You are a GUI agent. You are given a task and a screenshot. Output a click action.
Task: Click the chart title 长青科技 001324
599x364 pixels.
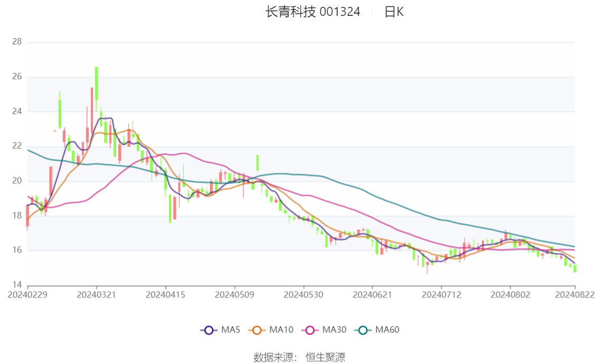(x=313, y=12)
